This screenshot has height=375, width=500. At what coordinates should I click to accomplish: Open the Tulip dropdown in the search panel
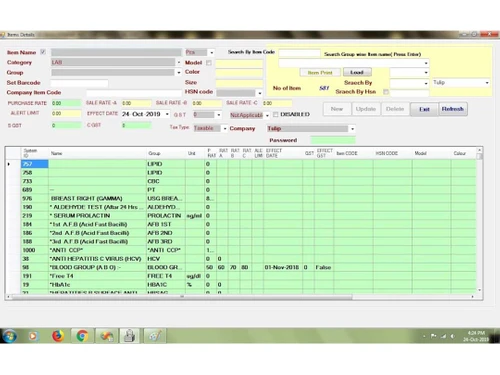pos(487,82)
